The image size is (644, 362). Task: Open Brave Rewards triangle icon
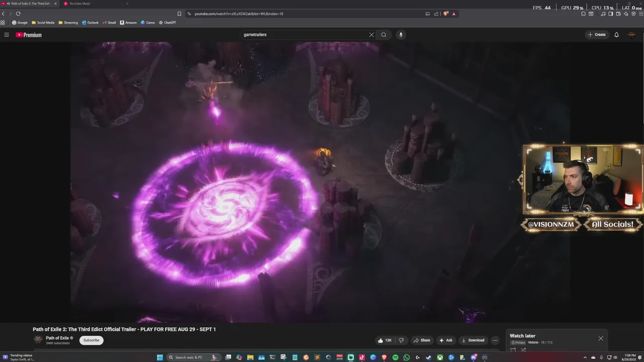[x=453, y=14]
